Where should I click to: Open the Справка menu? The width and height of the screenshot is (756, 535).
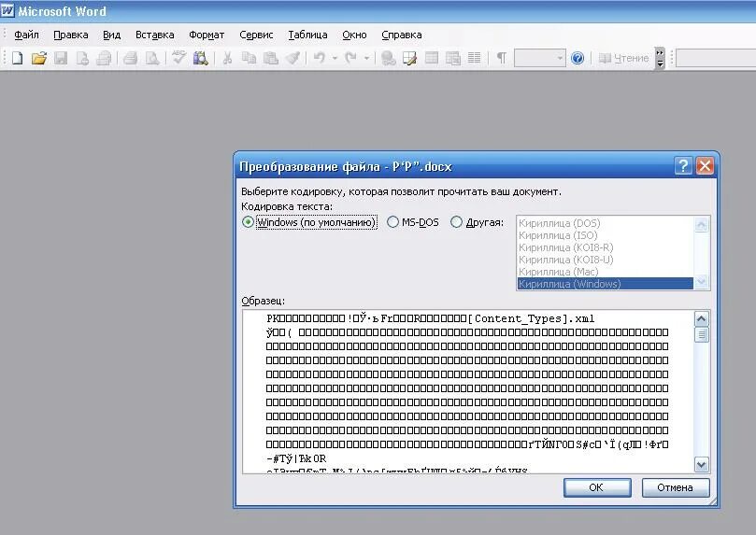click(x=401, y=35)
